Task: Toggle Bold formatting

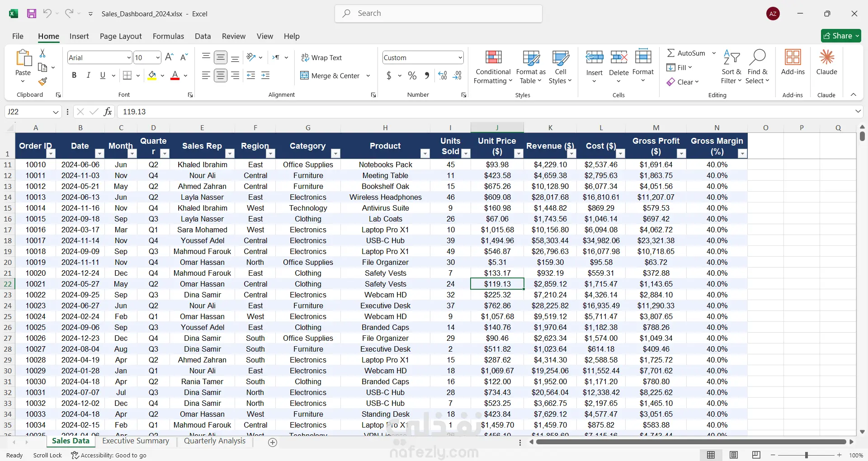Action: click(74, 75)
